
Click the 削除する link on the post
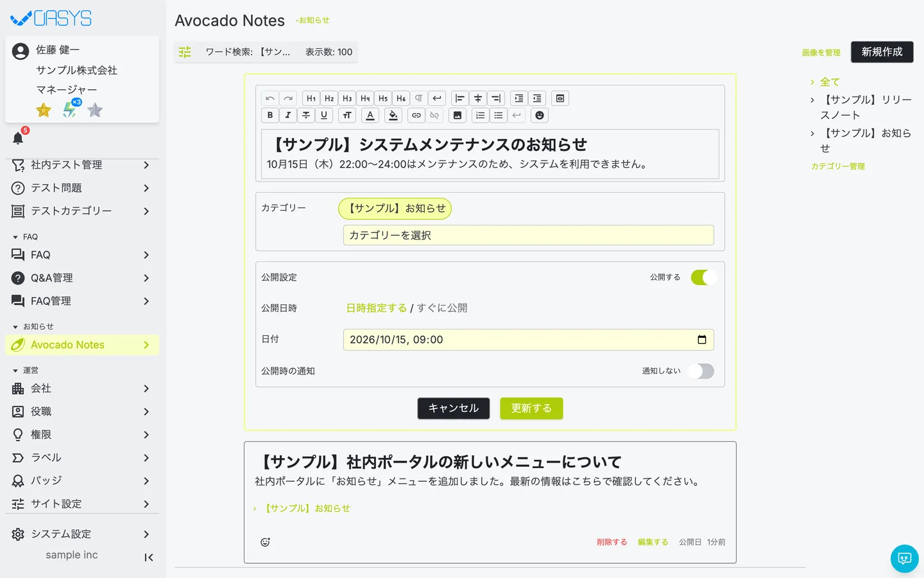(612, 542)
